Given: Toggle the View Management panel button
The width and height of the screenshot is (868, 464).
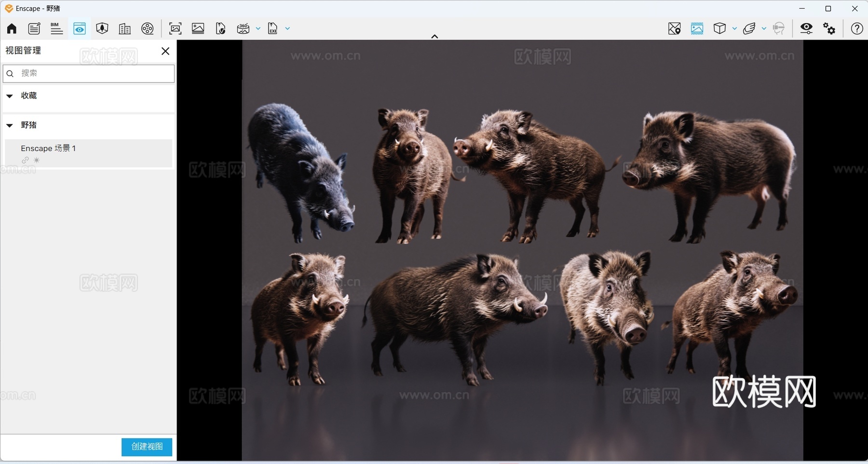Looking at the screenshot, I should tap(80, 28).
